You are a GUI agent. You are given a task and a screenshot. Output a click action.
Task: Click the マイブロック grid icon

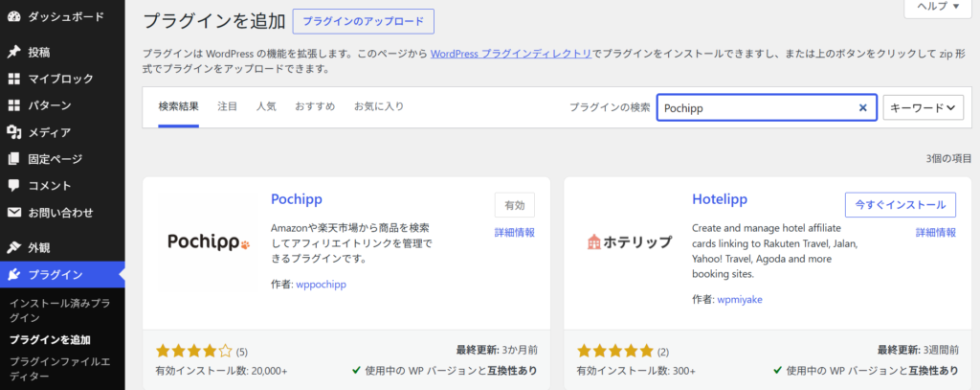(13, 79)
